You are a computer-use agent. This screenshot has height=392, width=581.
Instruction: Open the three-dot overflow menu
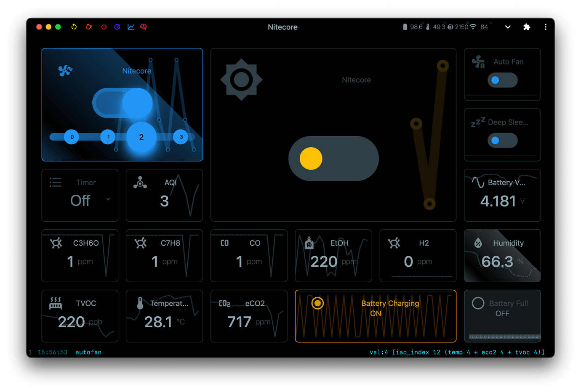(545, 26)
